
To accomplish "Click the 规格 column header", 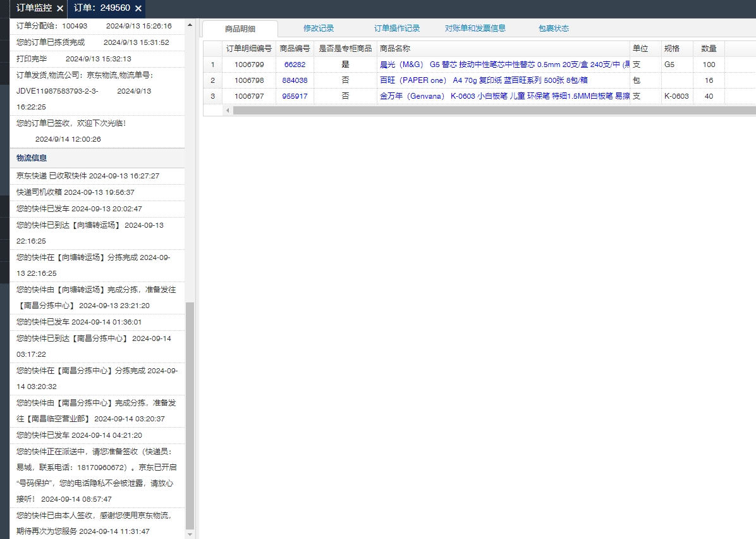I will click(677, 49).
